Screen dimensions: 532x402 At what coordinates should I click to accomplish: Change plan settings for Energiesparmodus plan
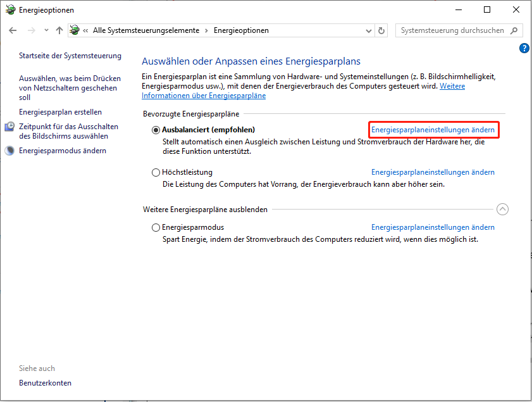[433, 227]
